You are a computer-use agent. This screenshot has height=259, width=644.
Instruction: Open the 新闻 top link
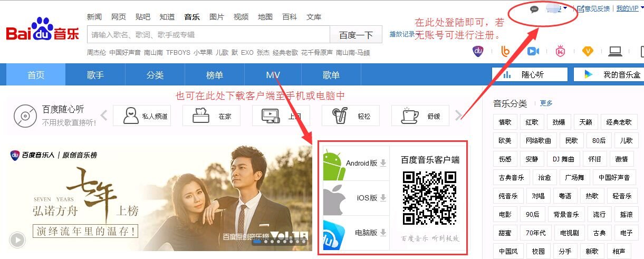coord(94,17)
